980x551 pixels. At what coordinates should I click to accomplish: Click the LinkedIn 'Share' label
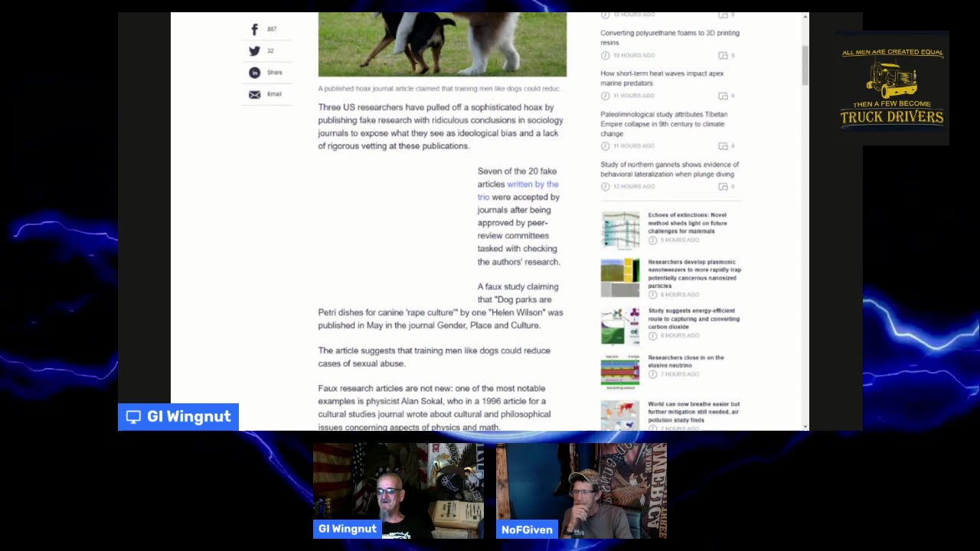pos(275,73)
